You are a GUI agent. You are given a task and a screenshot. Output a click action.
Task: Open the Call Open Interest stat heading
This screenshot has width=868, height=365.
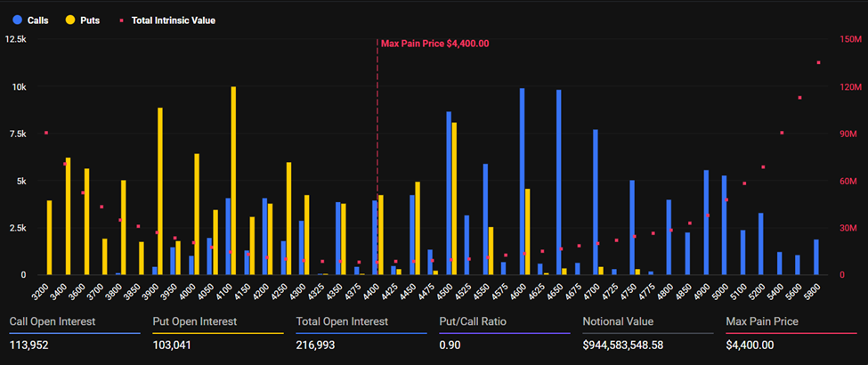(52, 321)
